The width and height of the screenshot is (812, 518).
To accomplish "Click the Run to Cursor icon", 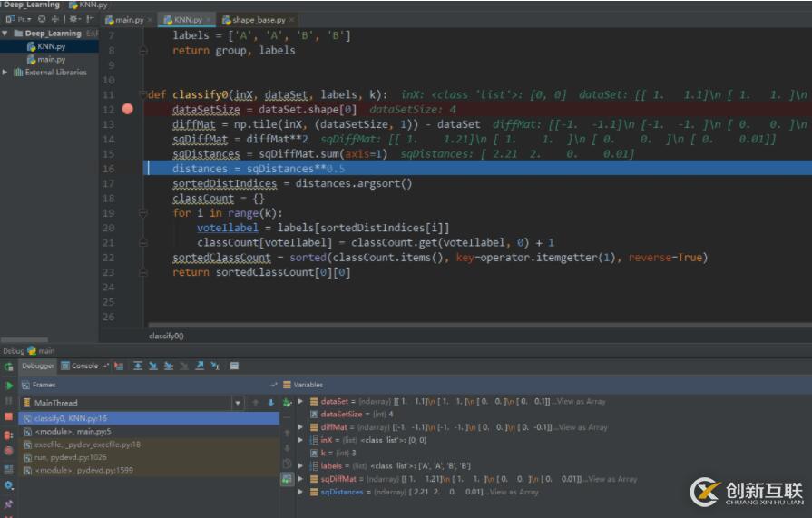I will coord(215,367).
